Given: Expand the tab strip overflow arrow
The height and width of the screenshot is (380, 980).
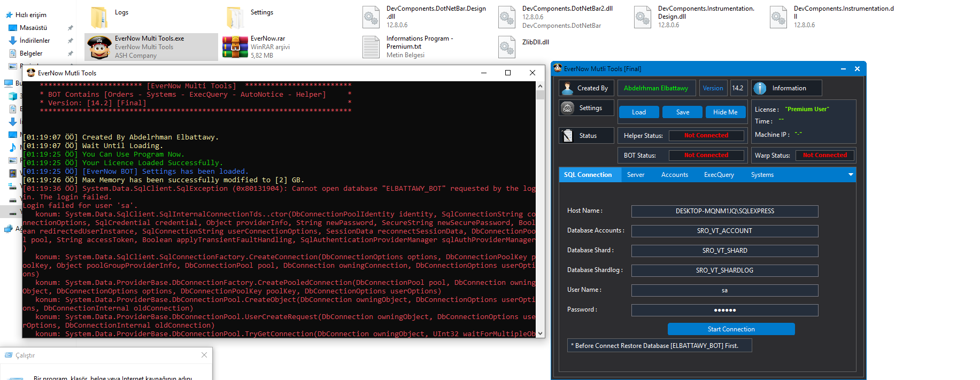Looking at the screenshot, I should click(850, 175).
